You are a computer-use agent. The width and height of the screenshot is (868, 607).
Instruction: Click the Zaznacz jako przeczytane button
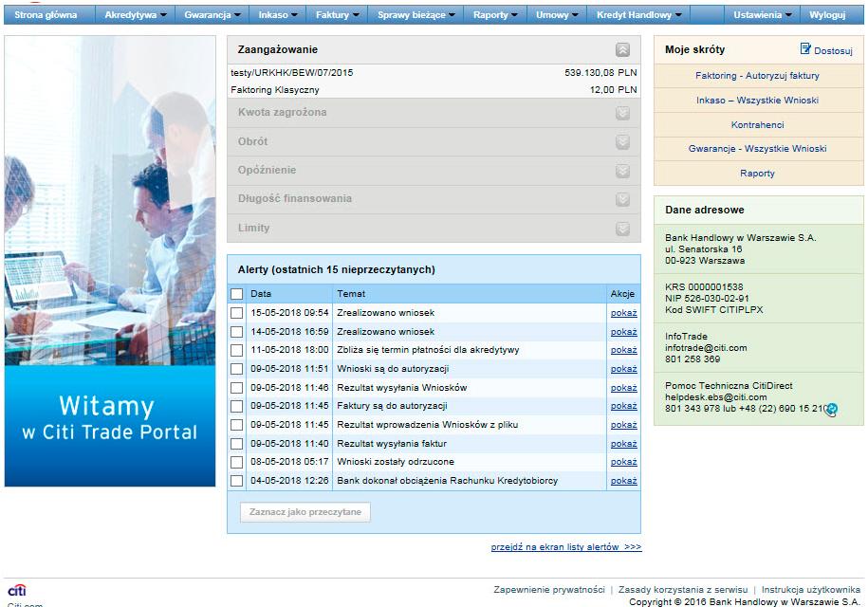tap(305, 512)
